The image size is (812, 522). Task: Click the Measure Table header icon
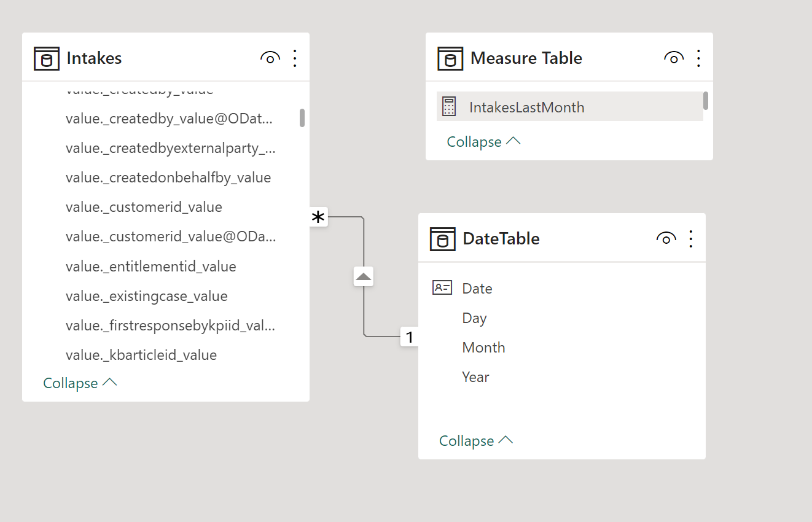[x=450, y=58]
